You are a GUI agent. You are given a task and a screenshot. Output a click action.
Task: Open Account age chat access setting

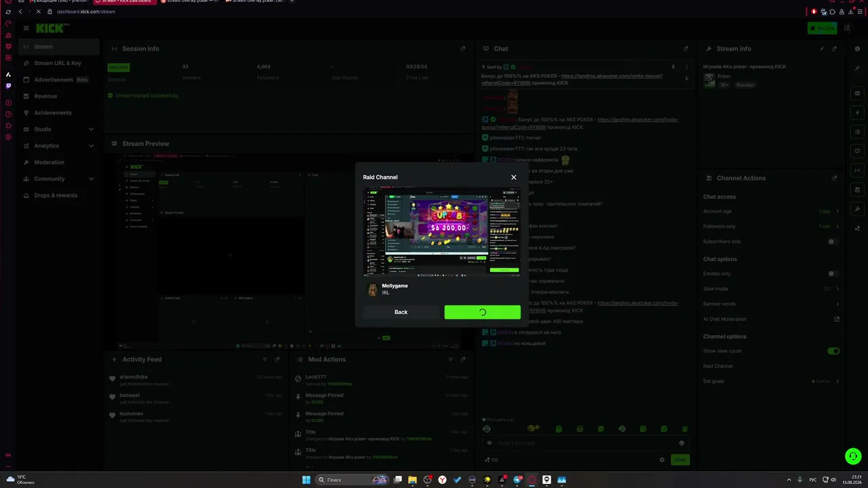772,211
